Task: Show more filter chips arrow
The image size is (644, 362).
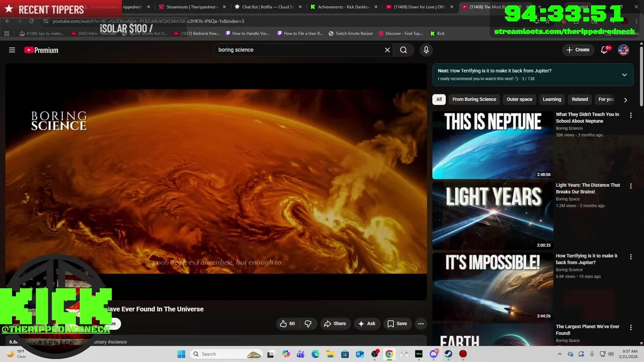Action: point(625,100)
